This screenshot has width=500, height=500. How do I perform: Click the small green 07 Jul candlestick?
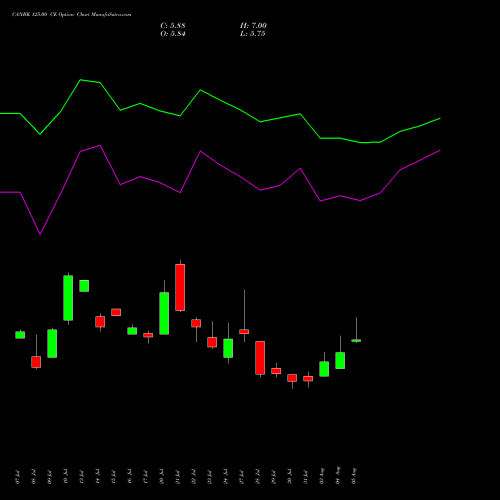20,335
